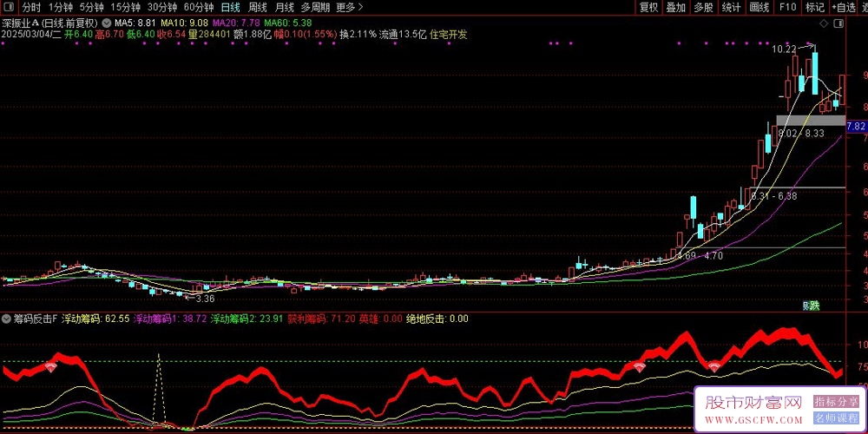The height and width of the screenshot is (434, 868).
Task: Select the 5分钟 period tab
Action: click(x=91, y=7)
